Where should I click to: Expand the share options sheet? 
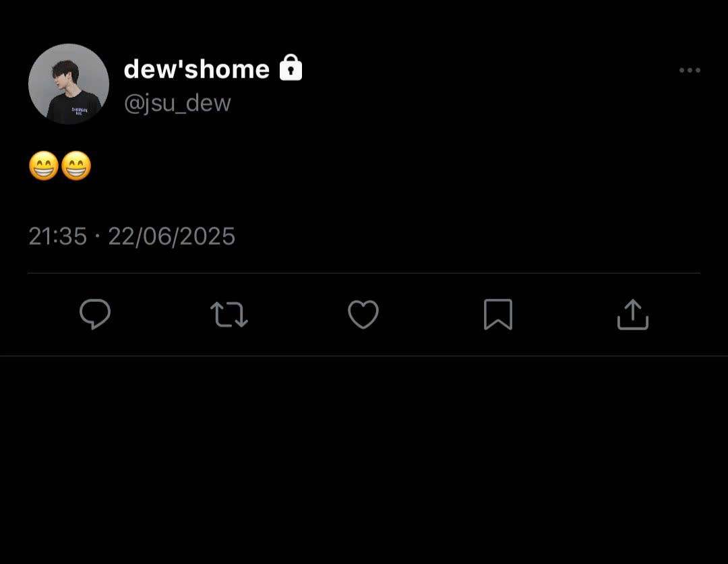[632, 314]
